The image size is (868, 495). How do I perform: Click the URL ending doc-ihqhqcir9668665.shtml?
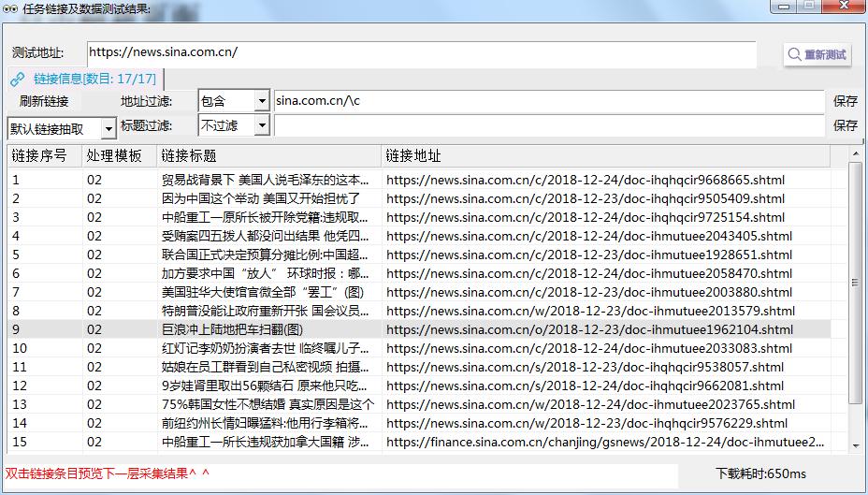(x=586, y=180)
